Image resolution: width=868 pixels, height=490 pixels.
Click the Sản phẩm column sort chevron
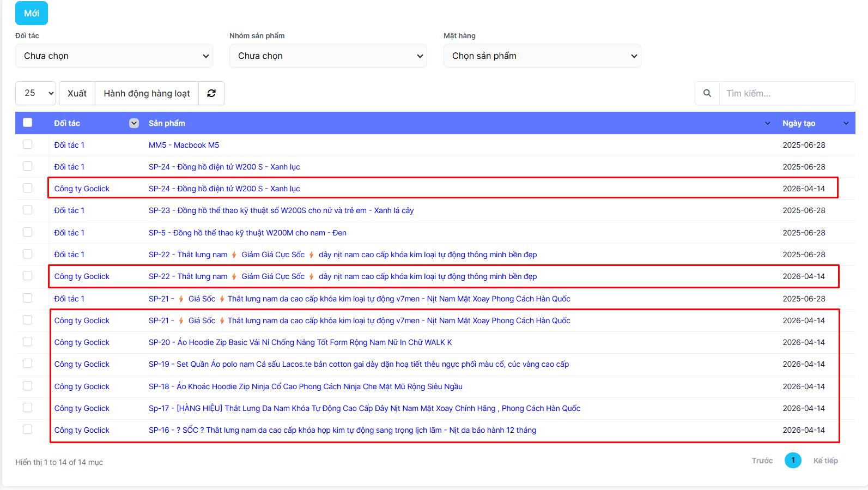[768, 123]
